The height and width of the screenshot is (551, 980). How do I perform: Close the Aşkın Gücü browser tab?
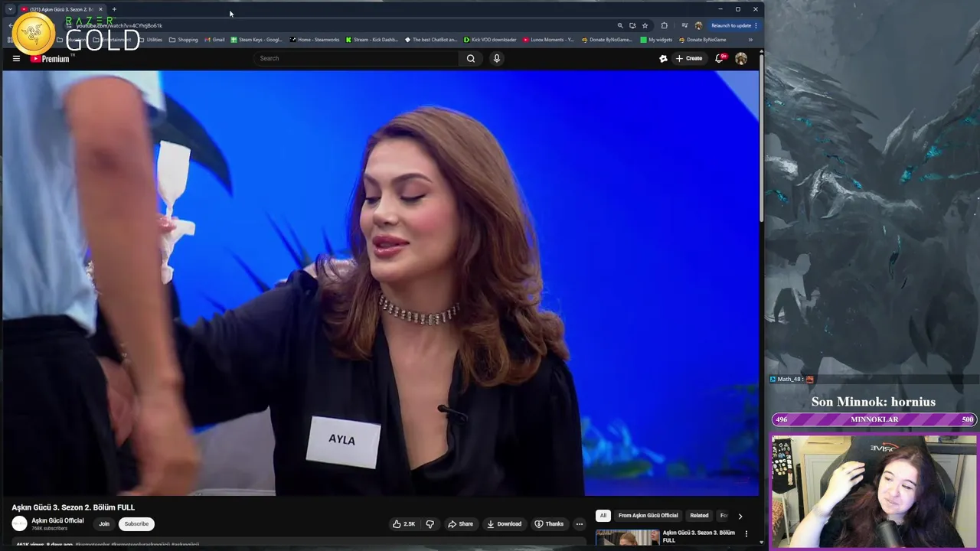point(101,9)
